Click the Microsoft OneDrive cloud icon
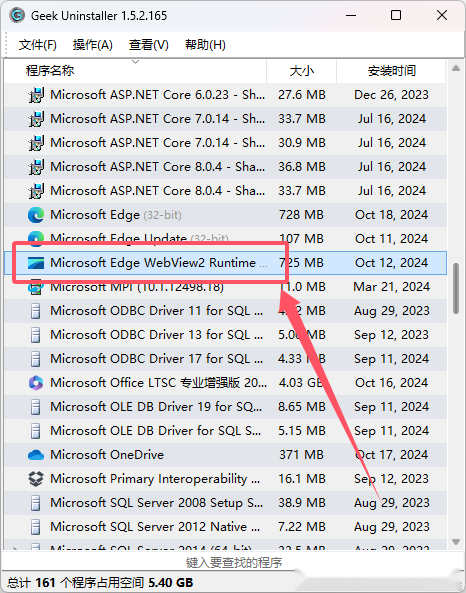 36,455
